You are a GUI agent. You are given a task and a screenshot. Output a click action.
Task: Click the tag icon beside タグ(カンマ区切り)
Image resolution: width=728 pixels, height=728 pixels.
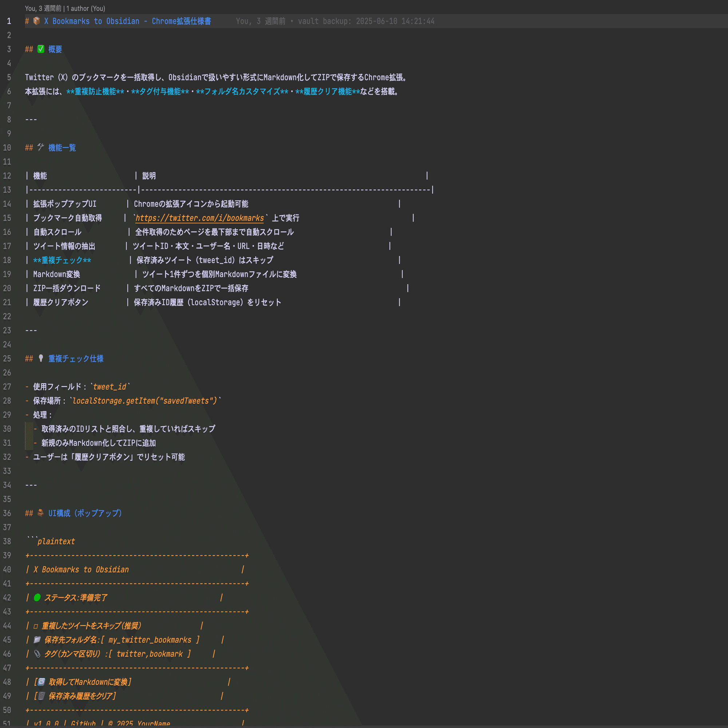tap(37, 654)
